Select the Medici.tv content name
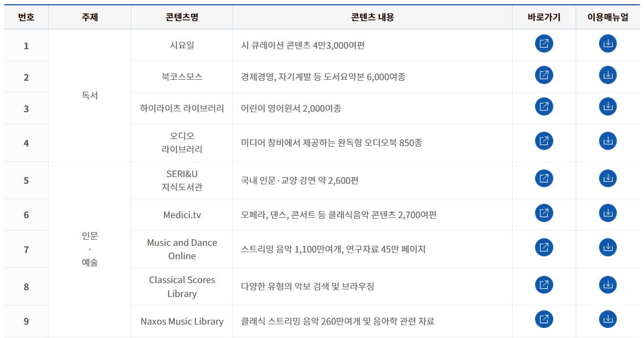The width and height of the screenshot is (644, 338). (x=182, y=214)
